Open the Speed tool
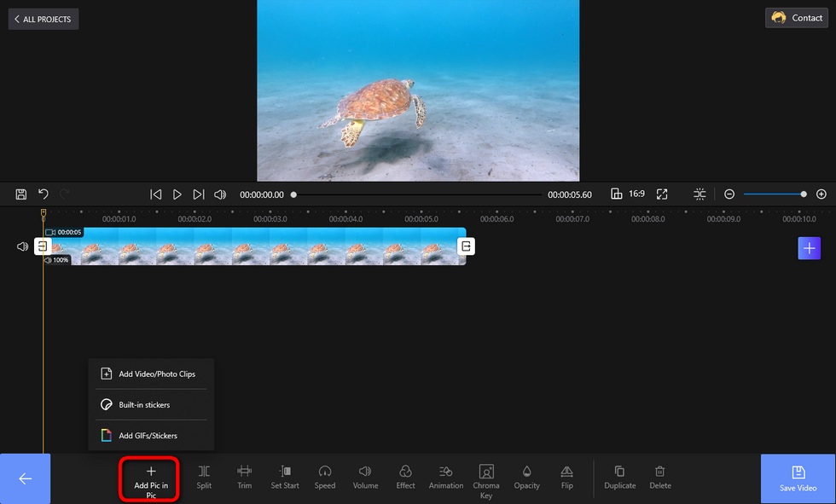The width and height of the screenshot is (836, 504). [x=325, y=478]
